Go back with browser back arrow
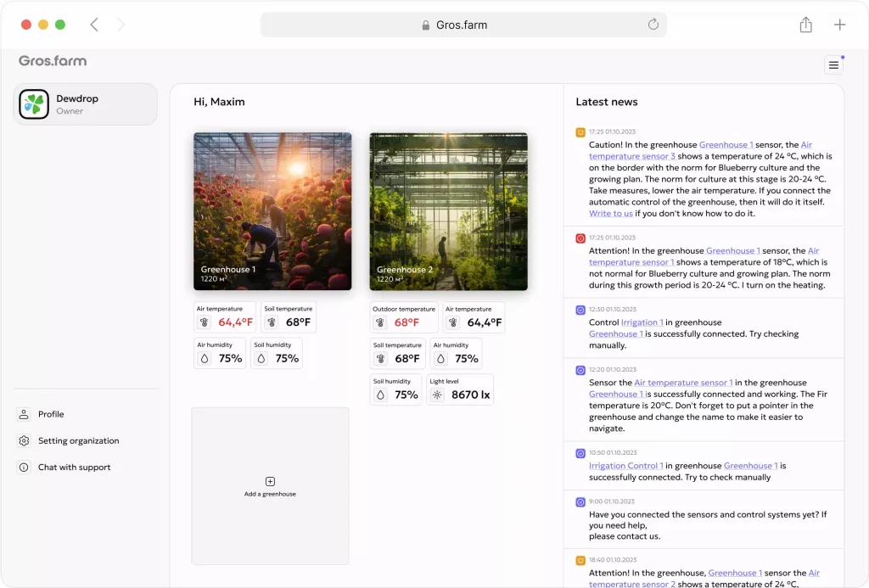The image size is (869, 588). click(x=94, y=25)
